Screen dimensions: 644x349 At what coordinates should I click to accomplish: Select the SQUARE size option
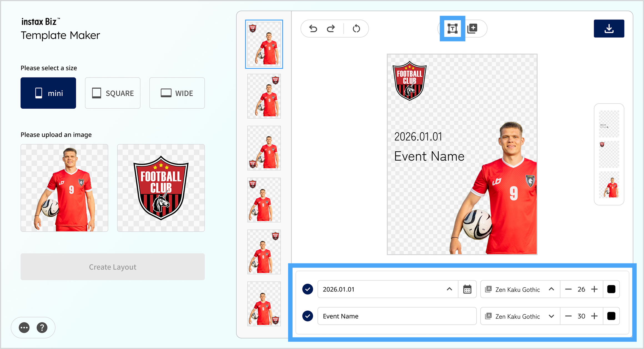pyautogui.click(x=113, y=93)
